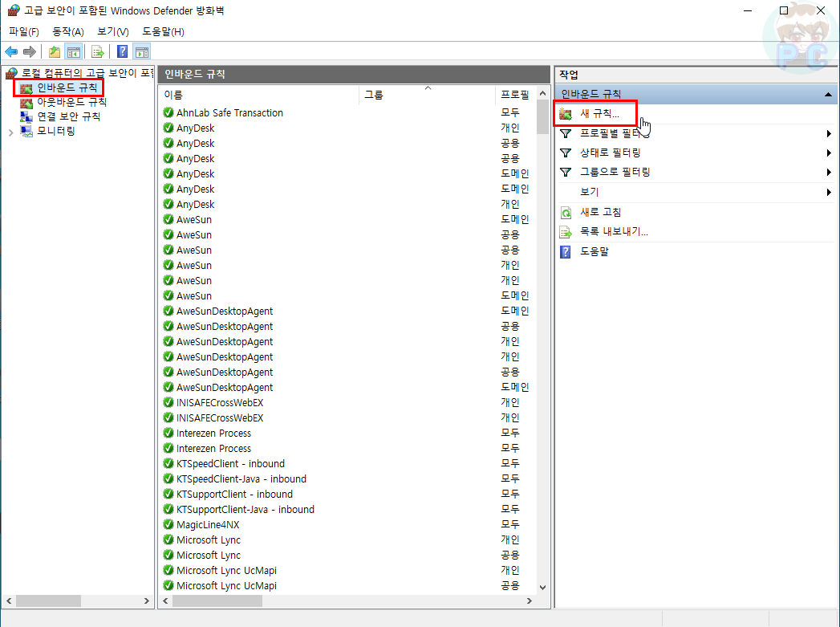Select KTSpeedClient - inbound rule
Image resolution: width=840 pixels, height=627 pixels.
click(230, 463)
